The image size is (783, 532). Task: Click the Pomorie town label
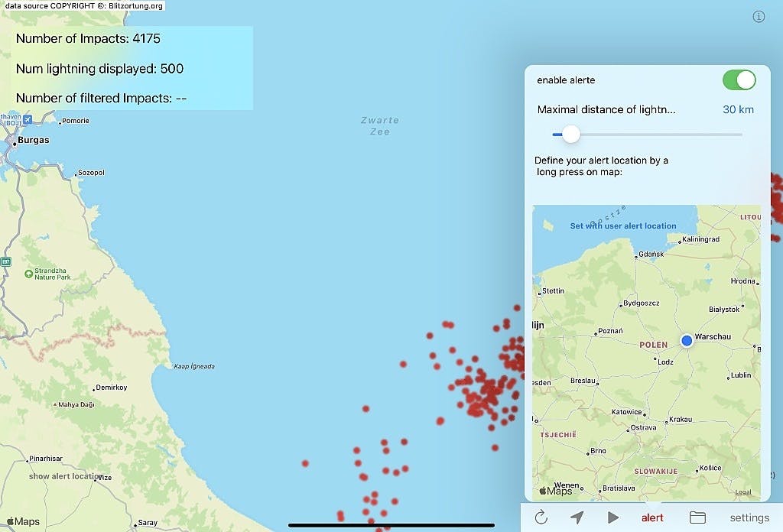coord(76,121)
